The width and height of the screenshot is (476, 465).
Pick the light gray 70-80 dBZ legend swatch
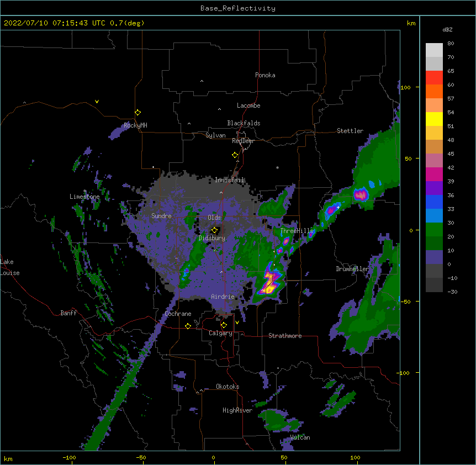tap(434, 50)
